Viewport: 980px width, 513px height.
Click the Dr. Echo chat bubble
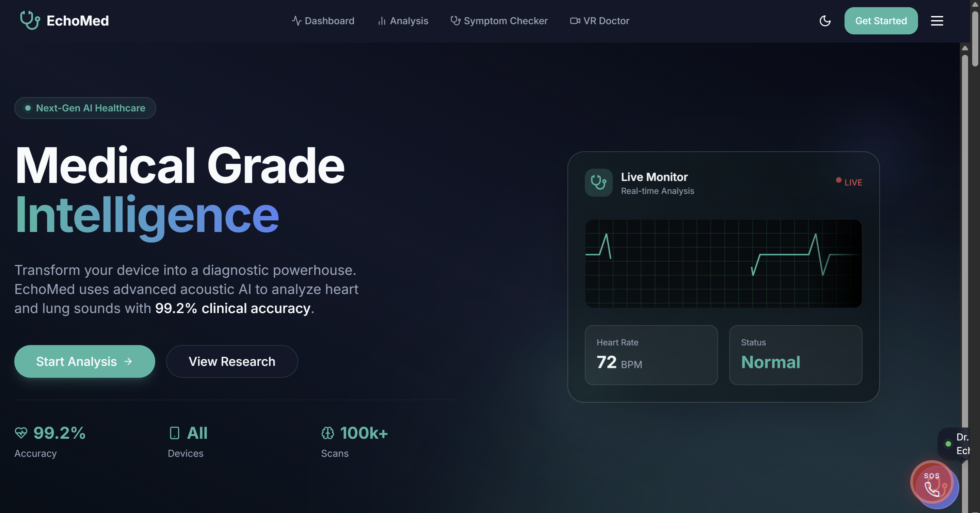click(x=958, y=444)
